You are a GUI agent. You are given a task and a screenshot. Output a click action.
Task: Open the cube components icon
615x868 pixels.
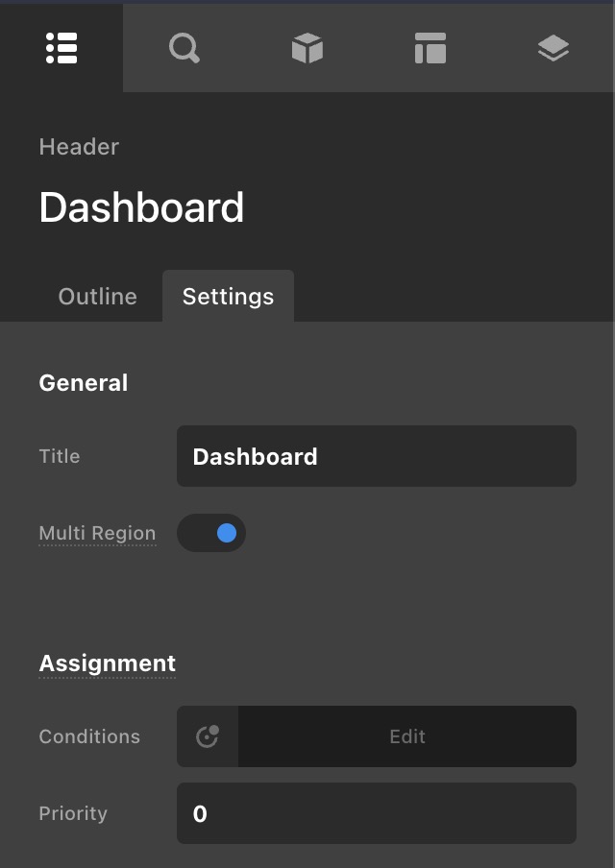tap(307, 48)
